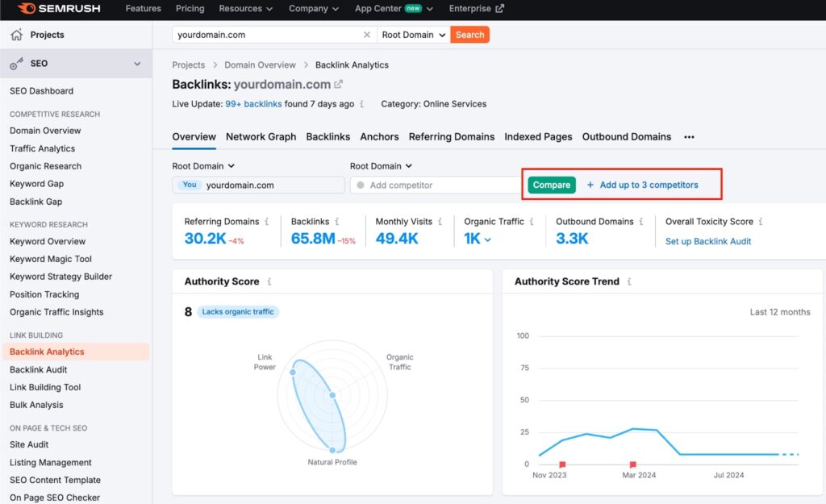Open the Resources menu in top navigation

245,9
